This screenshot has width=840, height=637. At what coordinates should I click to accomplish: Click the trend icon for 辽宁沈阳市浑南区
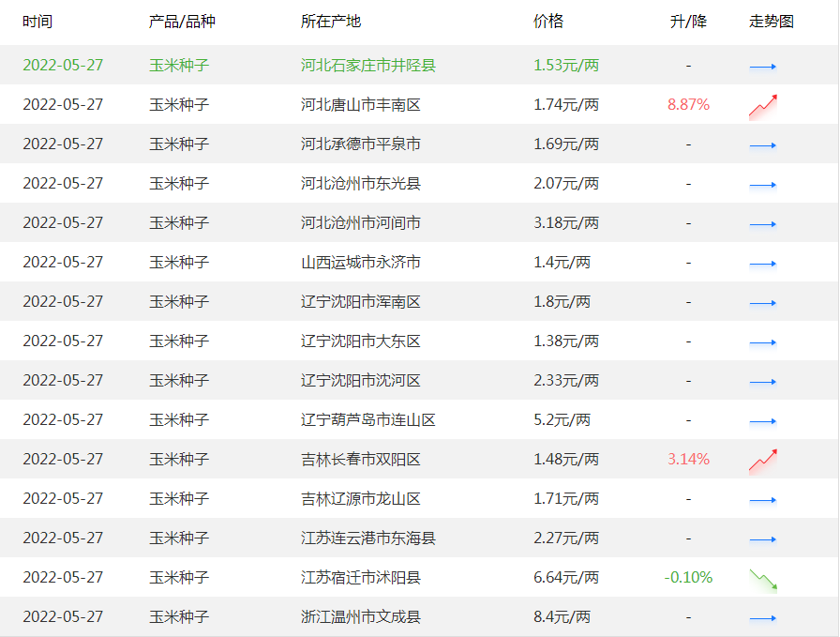tap(763, 301)
